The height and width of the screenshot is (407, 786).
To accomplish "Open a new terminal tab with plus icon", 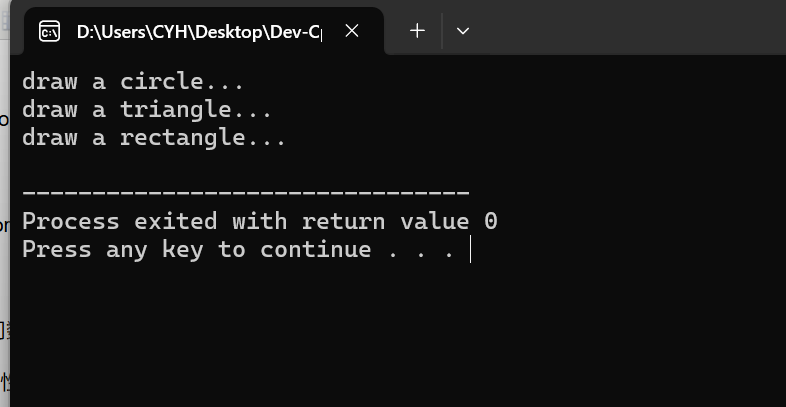I will [417, 31].
